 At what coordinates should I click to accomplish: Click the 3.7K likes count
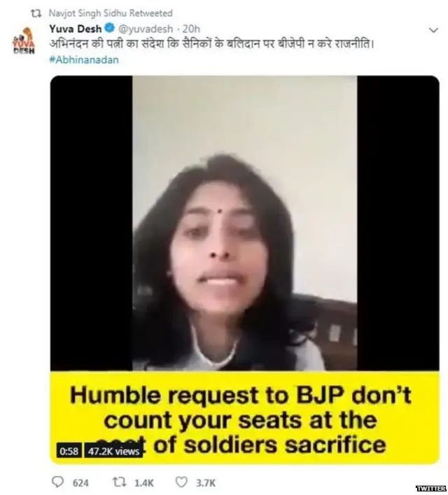206,483
